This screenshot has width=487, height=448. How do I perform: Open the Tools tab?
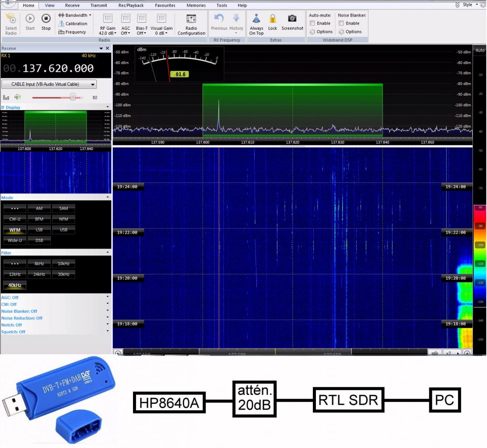221,5
